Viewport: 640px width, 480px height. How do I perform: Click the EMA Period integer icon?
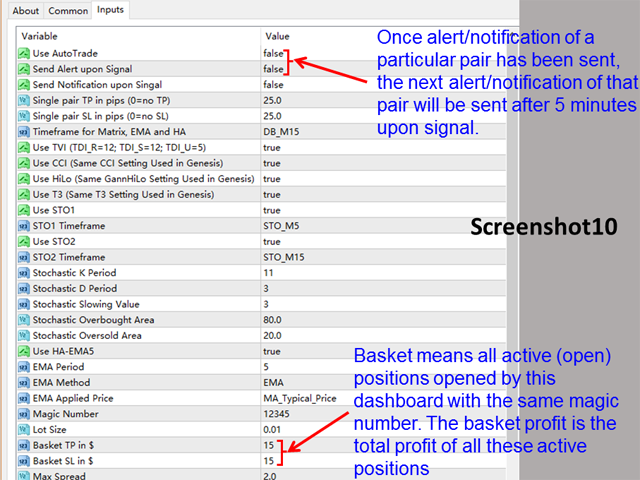pos(24,367)
